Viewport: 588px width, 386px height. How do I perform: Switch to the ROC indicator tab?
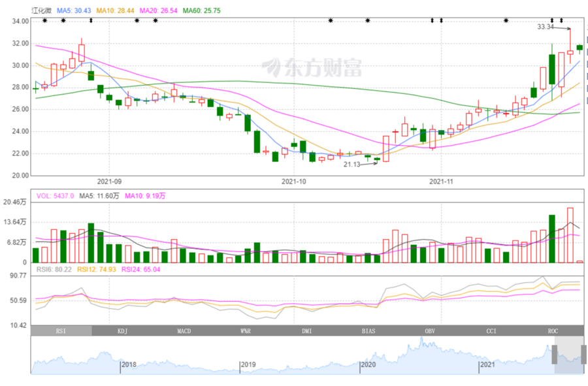point(553,330)
